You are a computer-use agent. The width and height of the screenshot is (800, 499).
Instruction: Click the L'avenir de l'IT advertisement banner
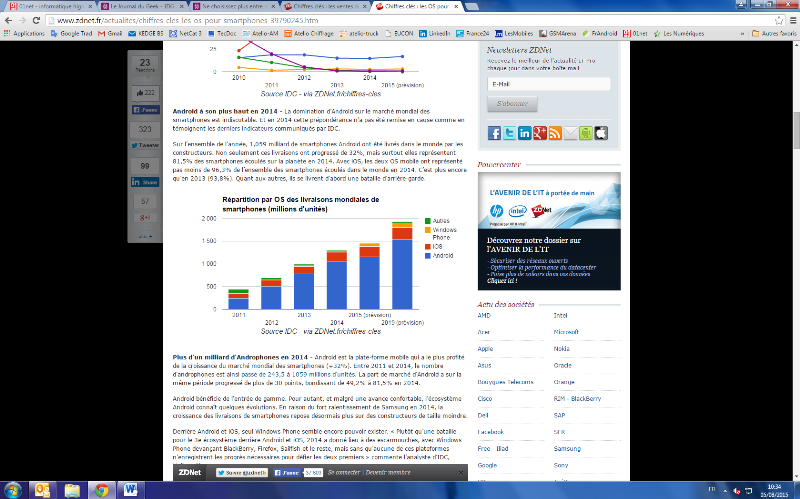coord(549,231)
